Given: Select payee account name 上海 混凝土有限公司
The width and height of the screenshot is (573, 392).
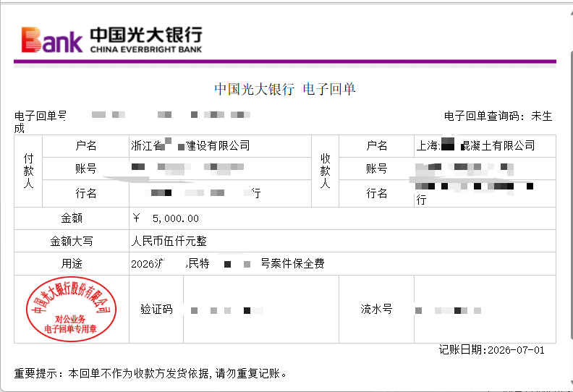Looking at the screenshot, I should (475, 146).
